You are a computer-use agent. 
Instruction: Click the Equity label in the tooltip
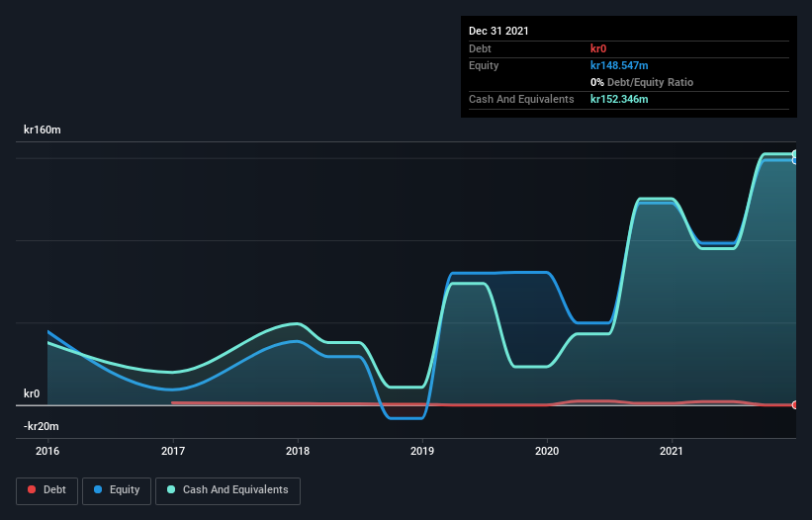coord(484,65)
